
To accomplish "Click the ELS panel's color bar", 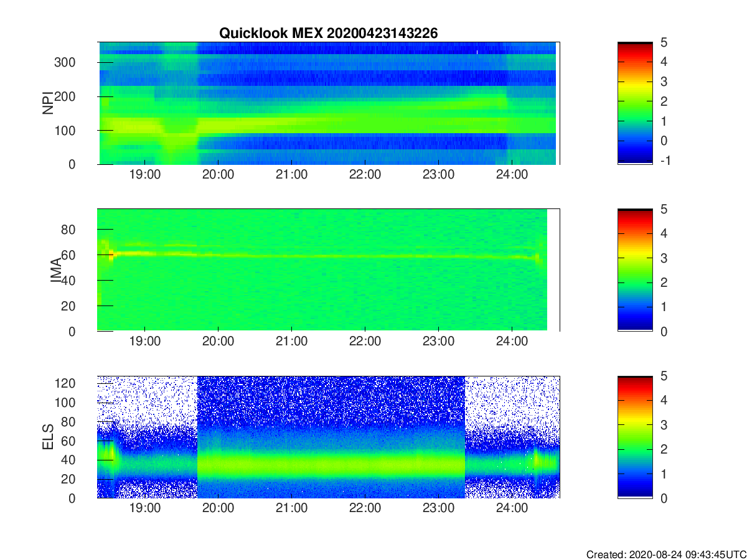I will [635, 437].
